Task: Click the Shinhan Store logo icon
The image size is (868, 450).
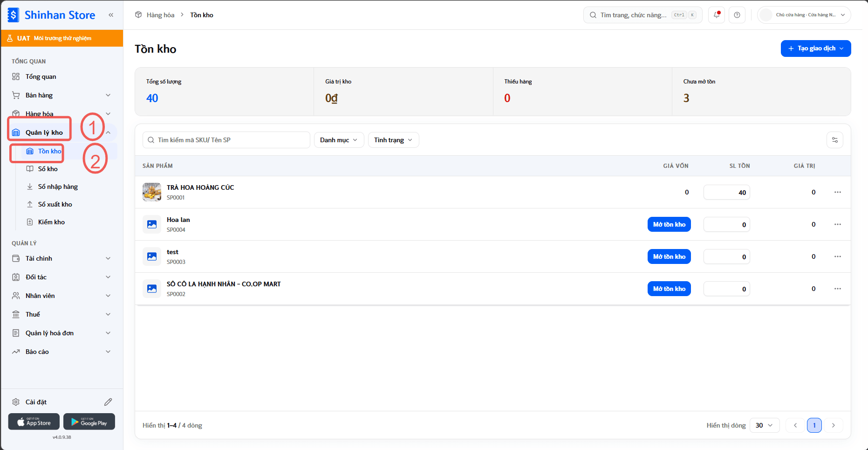Action: (x=14, y=15)
